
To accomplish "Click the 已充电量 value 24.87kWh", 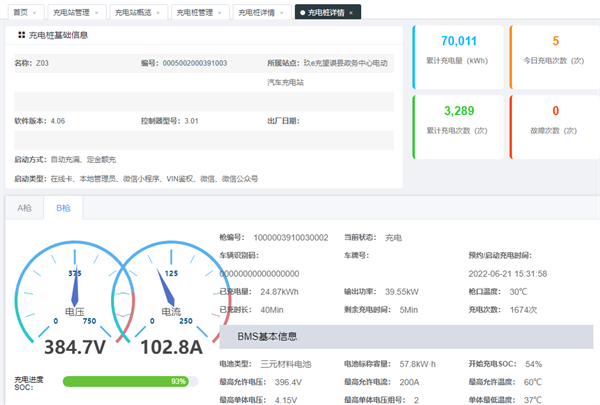I will point(279,292).
